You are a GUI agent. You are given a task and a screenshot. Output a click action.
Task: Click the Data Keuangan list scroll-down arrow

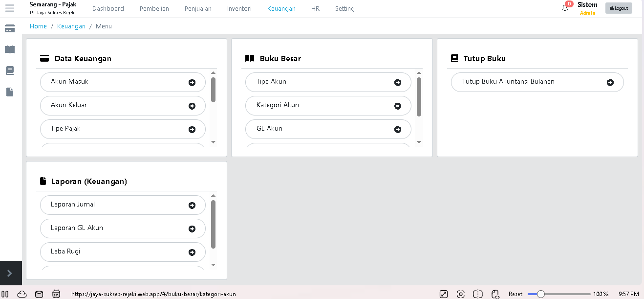(x=213, y=142)
